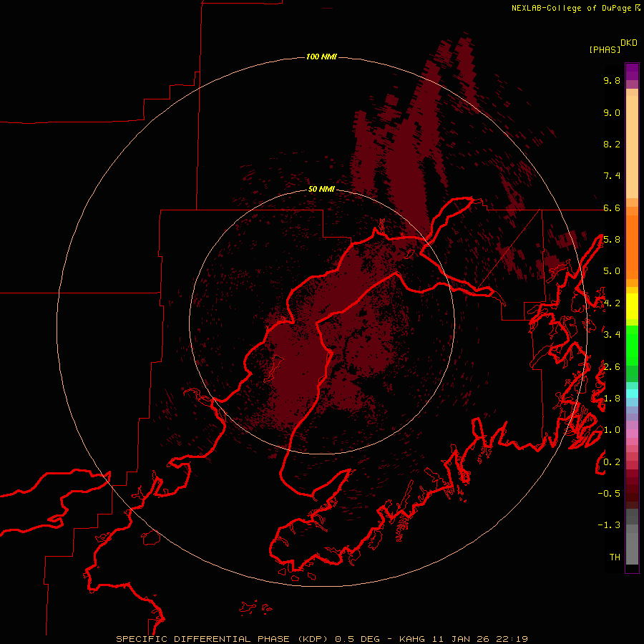The width and height of the screenshot is (644, 644).
Task: Pick the yellow band of the color scale
Action: click(632, 306)
